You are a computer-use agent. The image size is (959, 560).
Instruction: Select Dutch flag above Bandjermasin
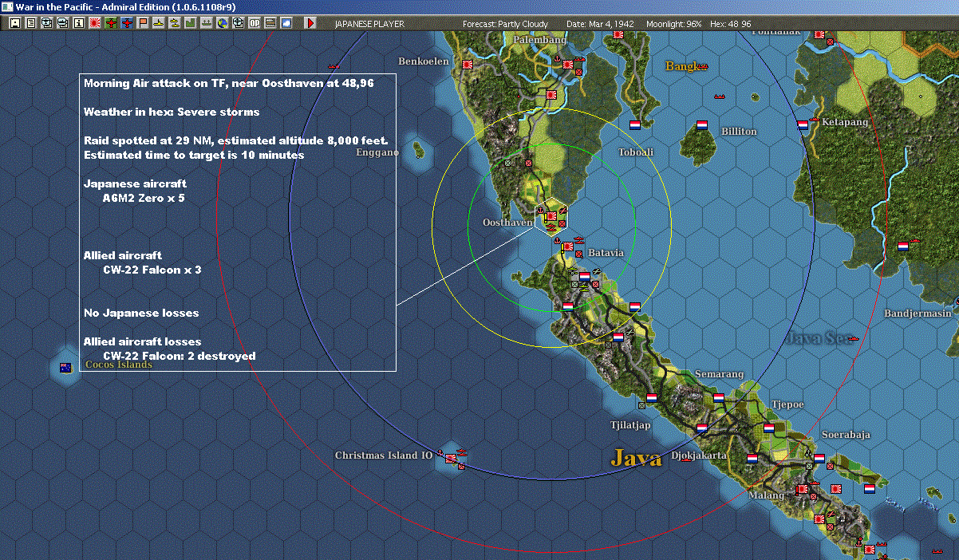903,246
